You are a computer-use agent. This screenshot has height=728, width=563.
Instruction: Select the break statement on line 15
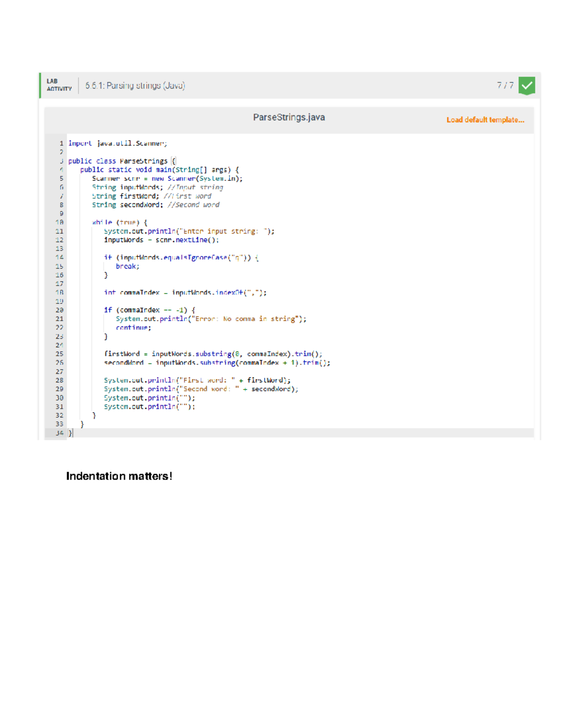click(x=128, y=266)
